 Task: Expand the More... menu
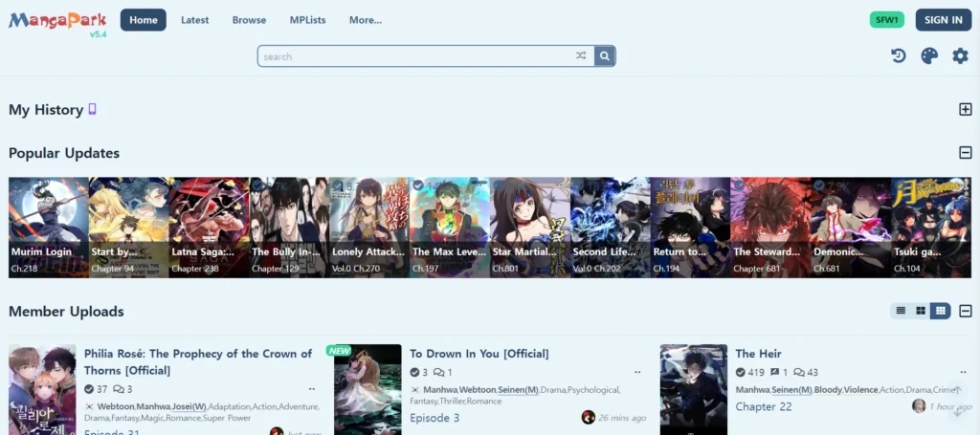[x=366, y=20]
